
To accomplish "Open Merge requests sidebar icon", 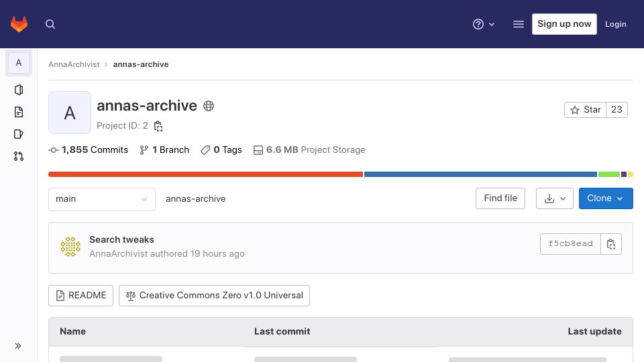I will point(19,156).
